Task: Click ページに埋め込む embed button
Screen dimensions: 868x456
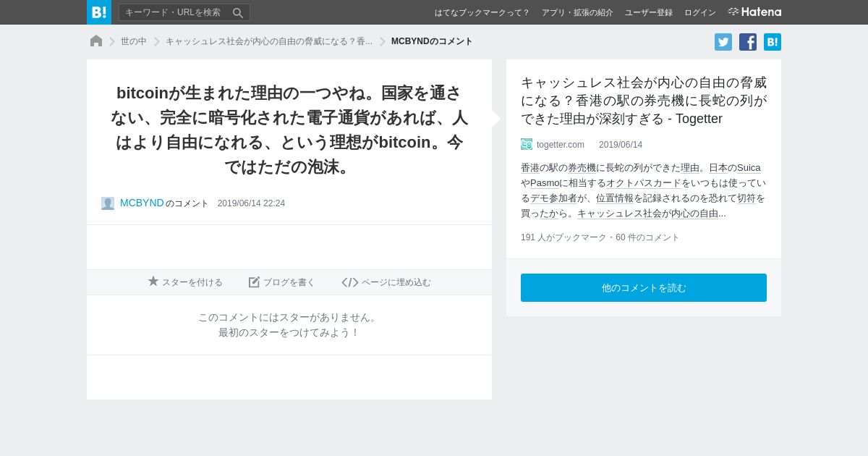Action: (386, 282)
